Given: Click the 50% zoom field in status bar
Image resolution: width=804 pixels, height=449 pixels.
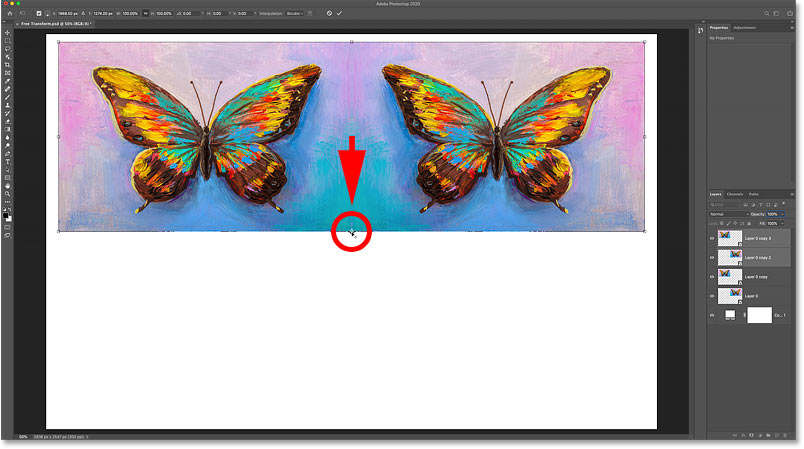Looking at the screenshot, I should 23,437.
